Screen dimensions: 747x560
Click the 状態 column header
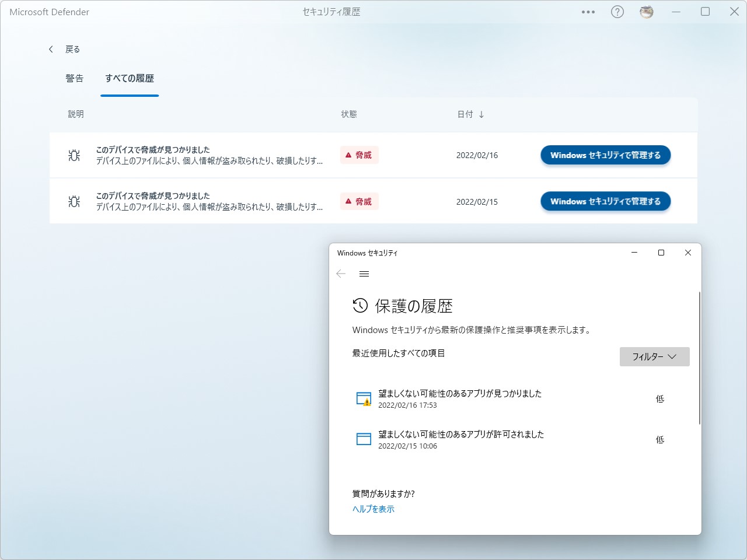[x=349, y=114]
